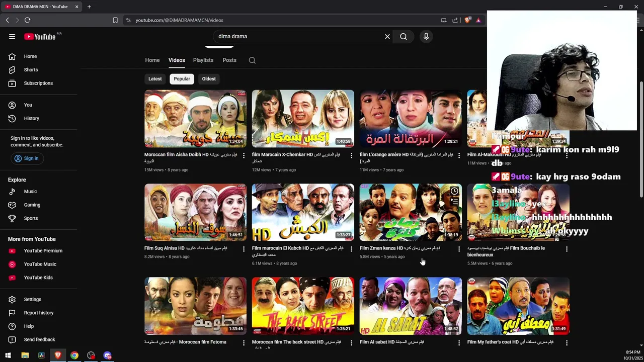This screenshot has height=362, width=644.
Task: Start voice search with microphone
Action: click(426, 36)
